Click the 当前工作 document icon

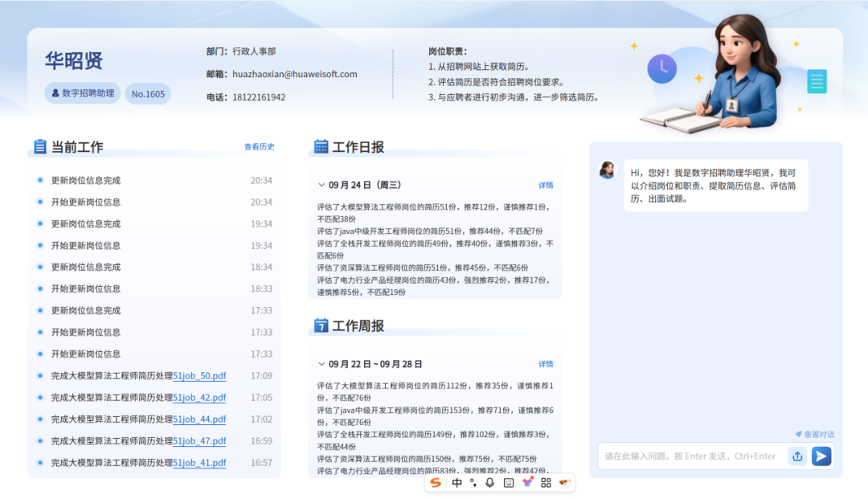coord(39,146)
